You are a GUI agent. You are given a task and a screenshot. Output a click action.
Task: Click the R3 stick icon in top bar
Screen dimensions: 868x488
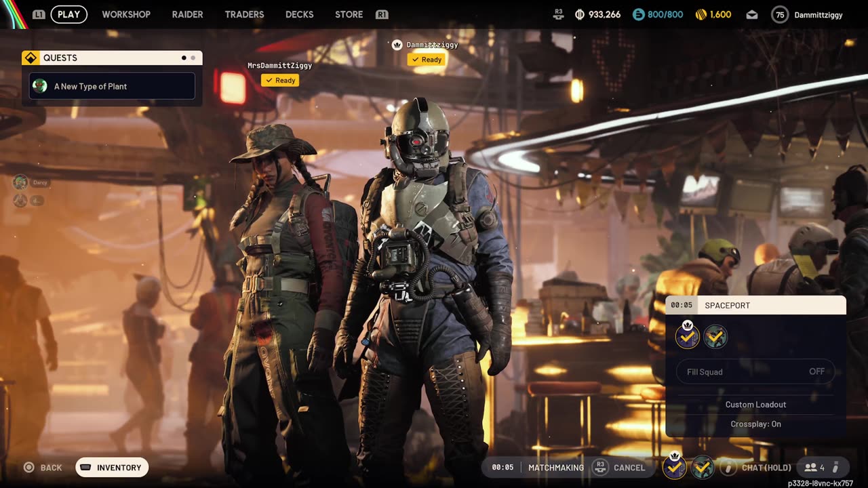coord(558,14)
